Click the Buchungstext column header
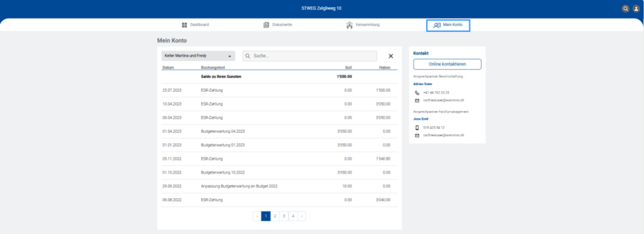 (213, 67)
